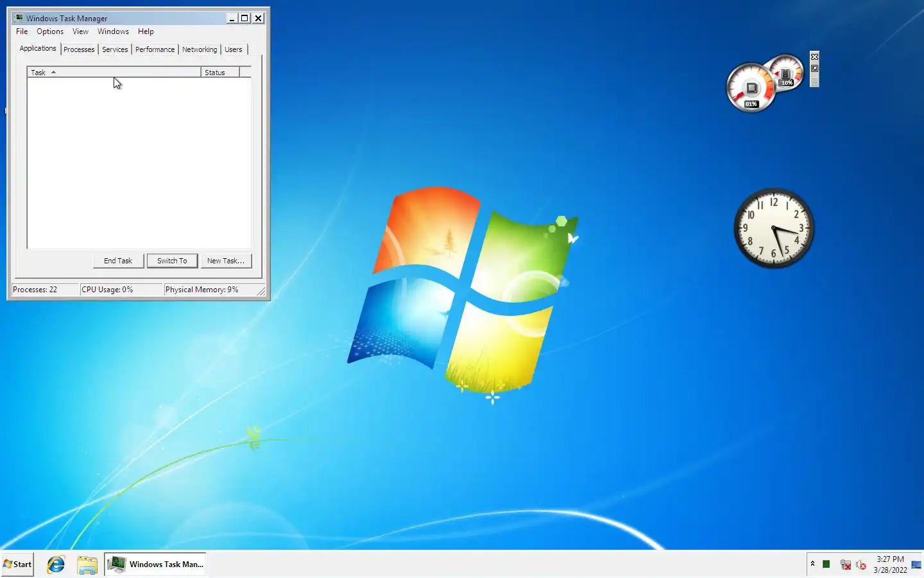Click the CPU Usage: 0% status entry
This screenshot has height=578, width=924.
pyautogui.click(x=121, y=290)
